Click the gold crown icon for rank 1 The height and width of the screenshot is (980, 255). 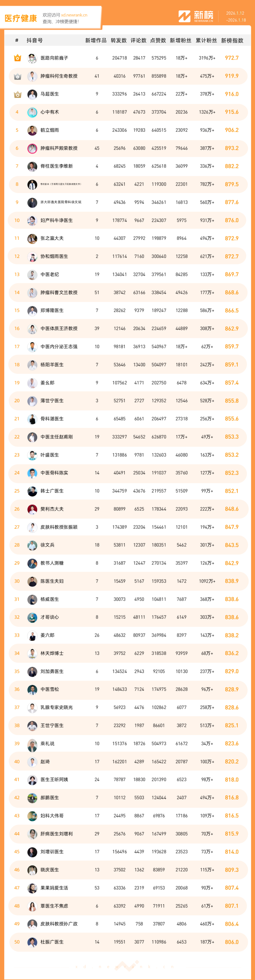[17, 58]
